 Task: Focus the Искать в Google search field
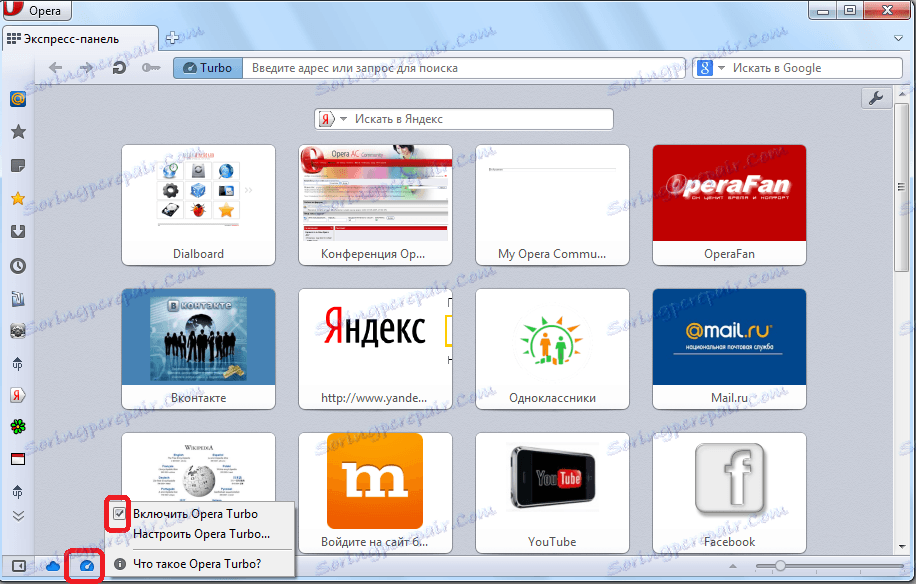[814, 68]
